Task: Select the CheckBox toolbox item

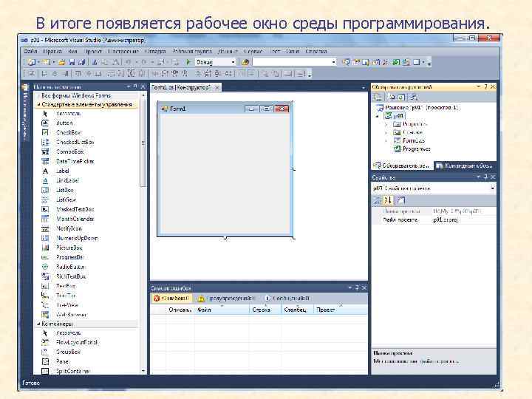Action: point(69,132)
